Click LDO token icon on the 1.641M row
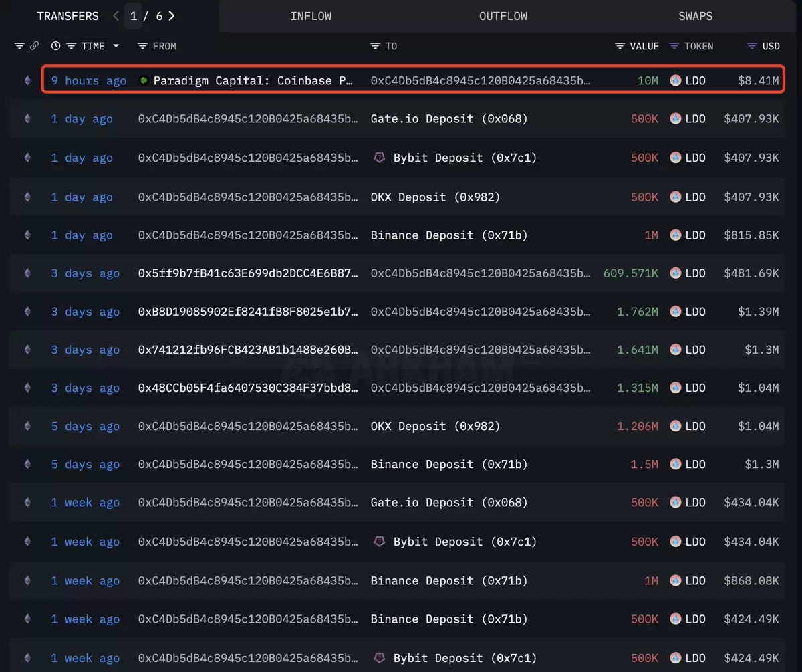The height and width of the screenshot is (672, 802). click(x=676, y=350)
